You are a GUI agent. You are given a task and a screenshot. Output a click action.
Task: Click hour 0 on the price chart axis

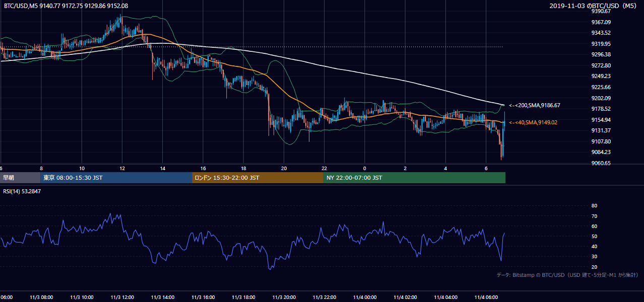(x=364, y=168)
